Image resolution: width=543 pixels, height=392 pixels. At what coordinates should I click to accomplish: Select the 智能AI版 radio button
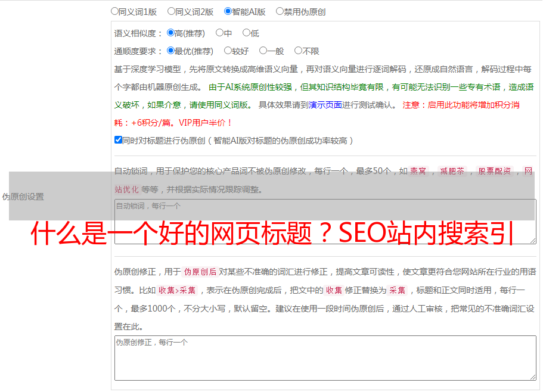coord(228,11)
